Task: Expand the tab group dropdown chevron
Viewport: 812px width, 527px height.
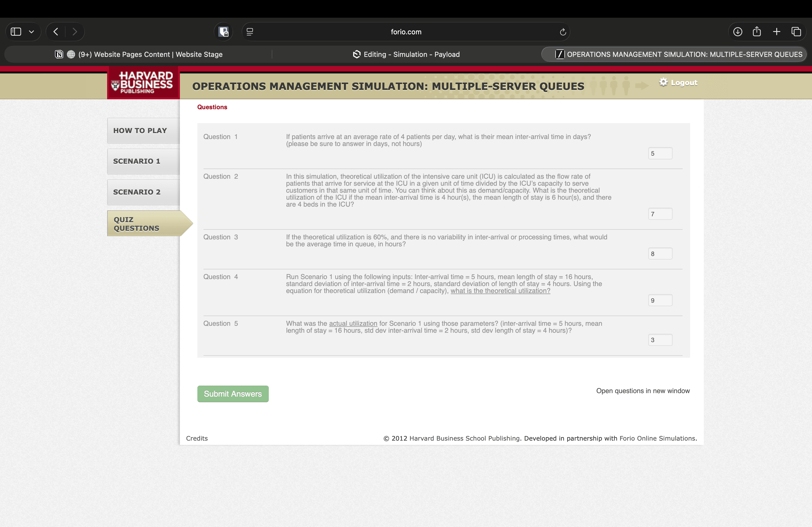Action: 31,32
